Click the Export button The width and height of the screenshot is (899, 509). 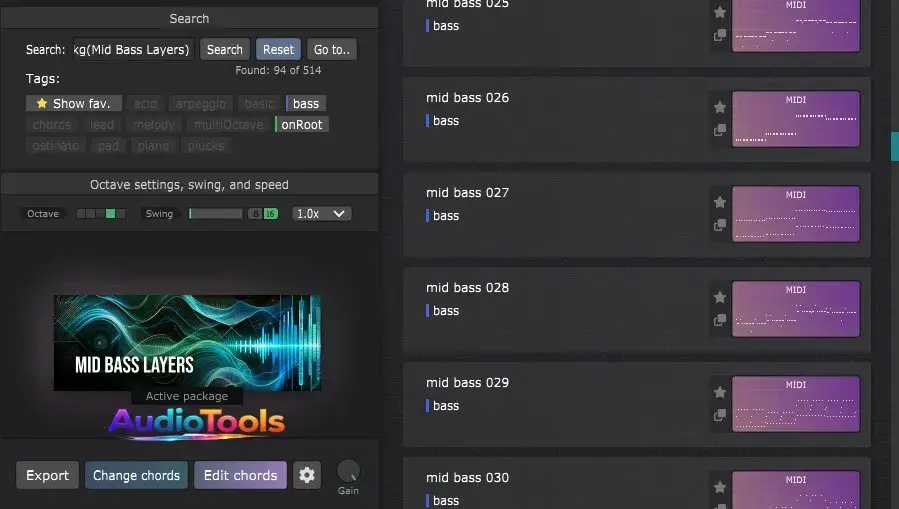(x=48, y=475)
